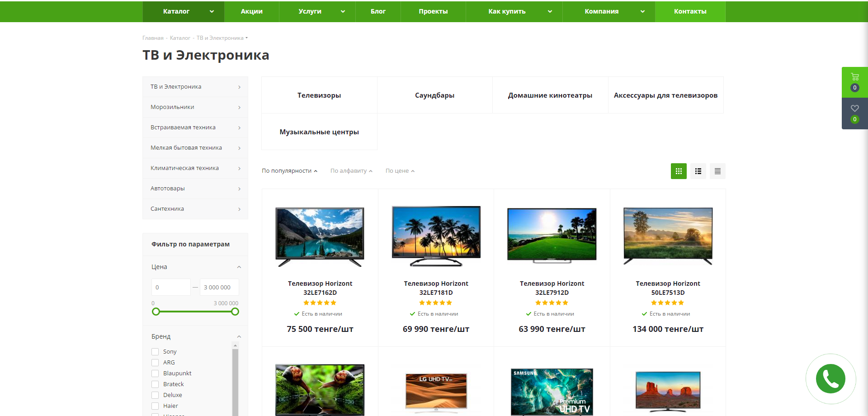Open the wishlist heart side icon
Viewport: 868px width, 416px height.
tap(854, 113)
